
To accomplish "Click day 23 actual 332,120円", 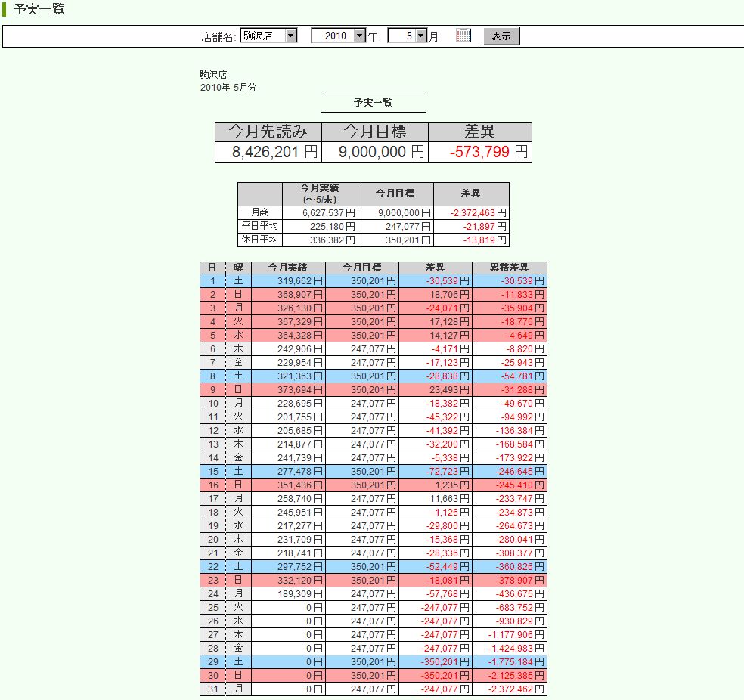I will [x=289, y=580].
